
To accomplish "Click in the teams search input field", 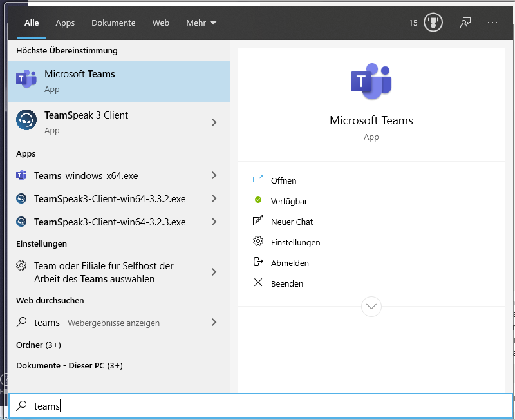I will pos(261,406).
